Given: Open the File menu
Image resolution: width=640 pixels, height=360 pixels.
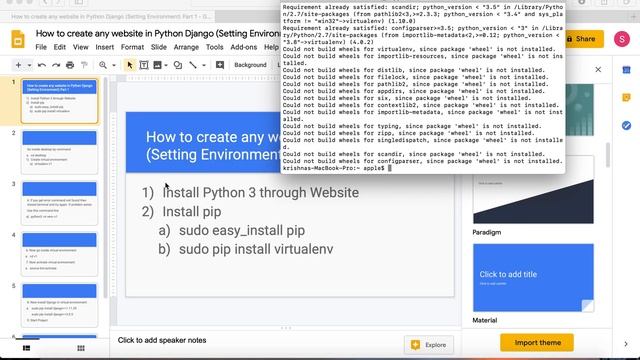Looking at the screenshot, I should (41, 47).
